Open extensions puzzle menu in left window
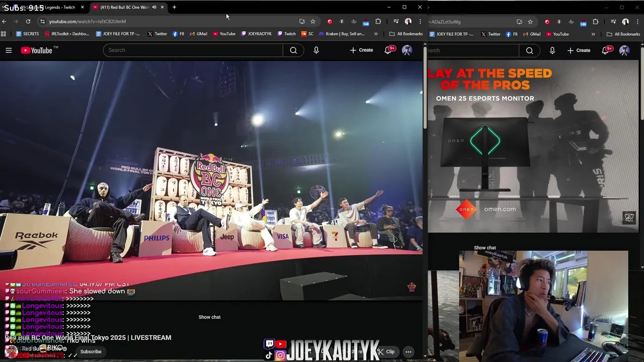644x362 pixels. [378, 22]
